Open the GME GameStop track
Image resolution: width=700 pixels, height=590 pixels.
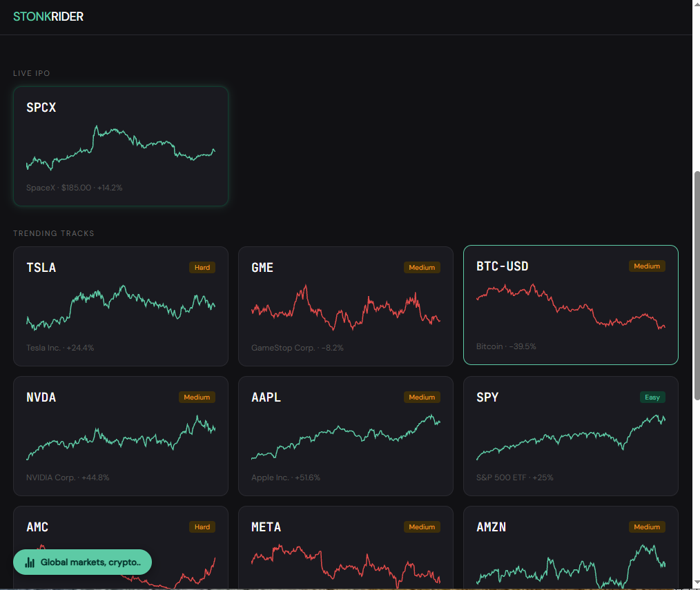(x=346, y=306)
